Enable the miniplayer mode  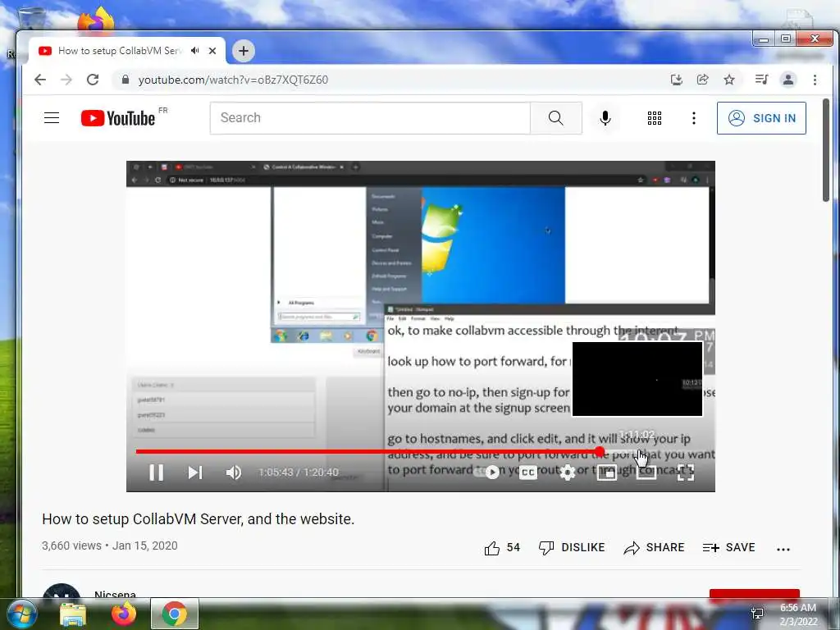tap(606, 472)
